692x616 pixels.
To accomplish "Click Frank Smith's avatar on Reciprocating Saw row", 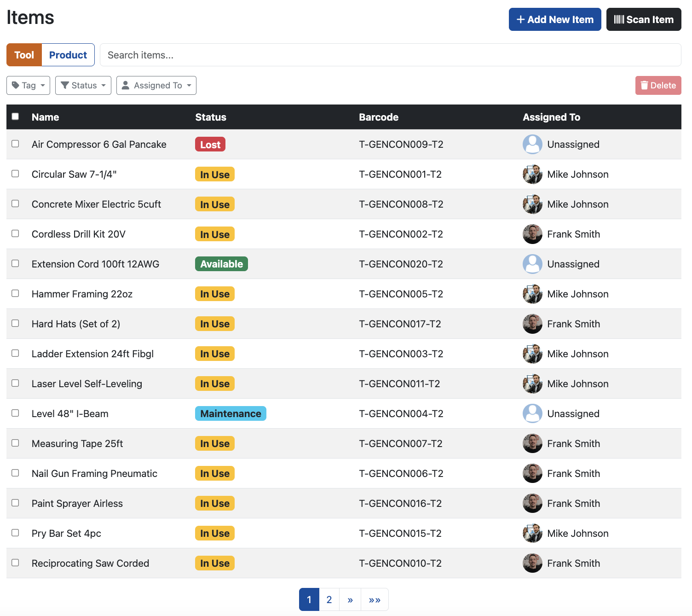I will pos(532,563).
